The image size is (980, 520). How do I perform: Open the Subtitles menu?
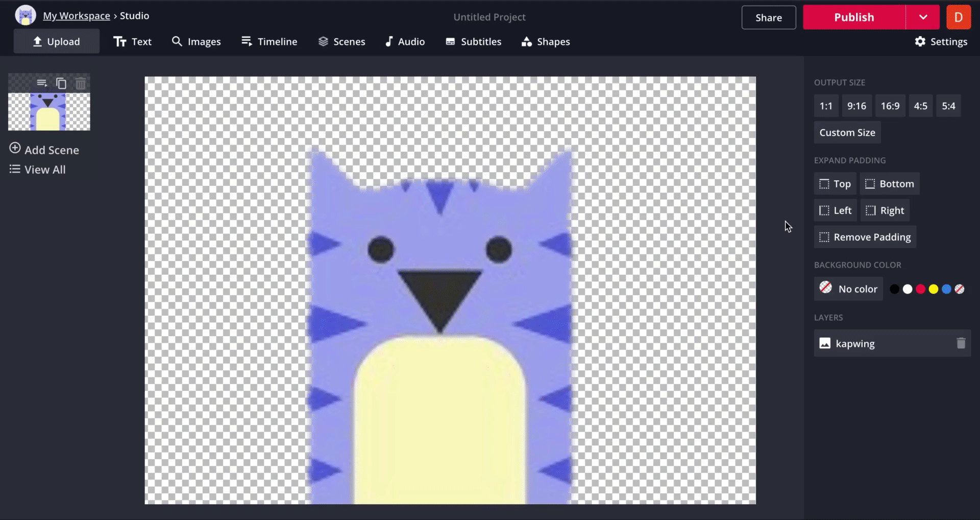click(x=473, y=42)
